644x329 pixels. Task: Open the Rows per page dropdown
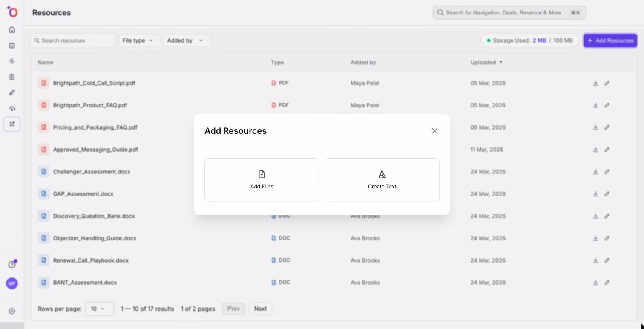click(99, 309)
